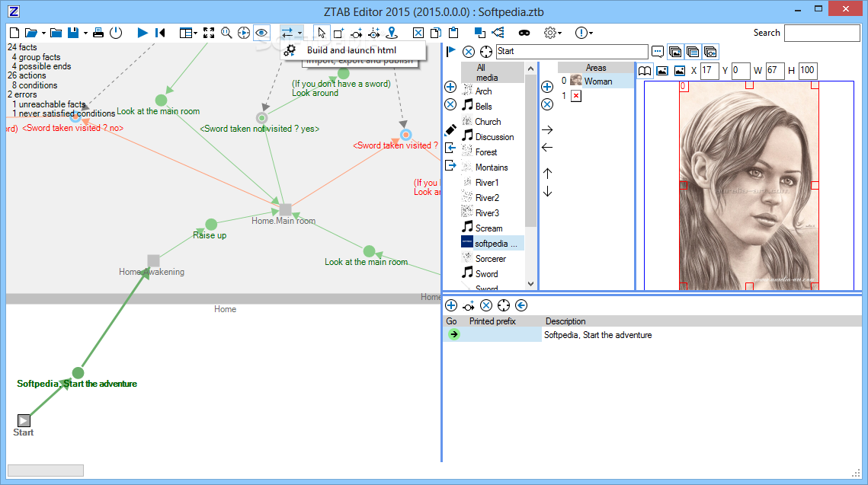868x485 pixels.
Task: Toggle the eye visibility button
Action: coord(261,34)
